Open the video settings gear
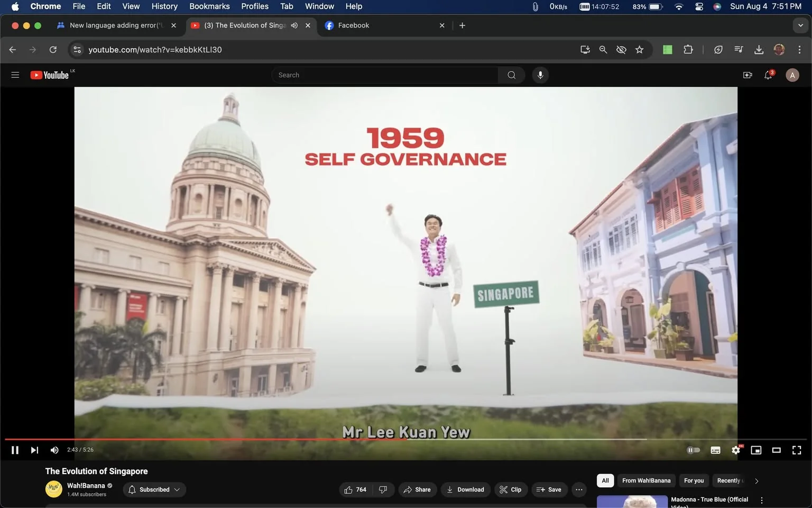Screen dimensions: 812x508 [736, 450]
